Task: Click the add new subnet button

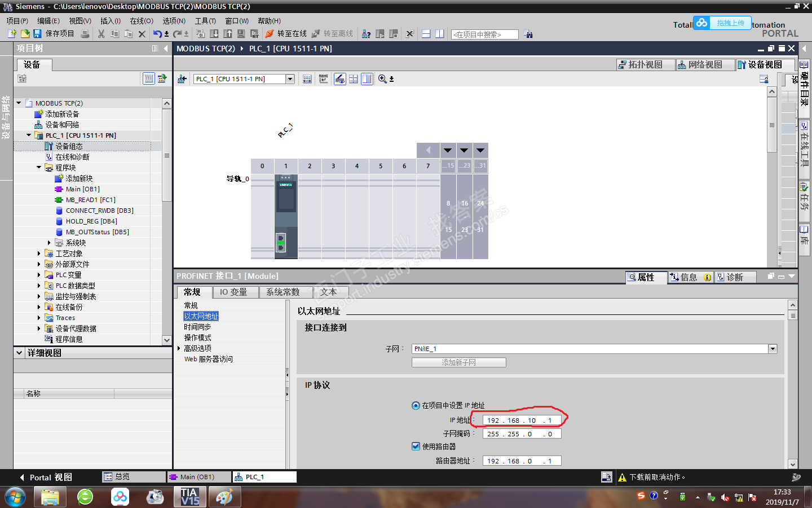Action: 458,362
